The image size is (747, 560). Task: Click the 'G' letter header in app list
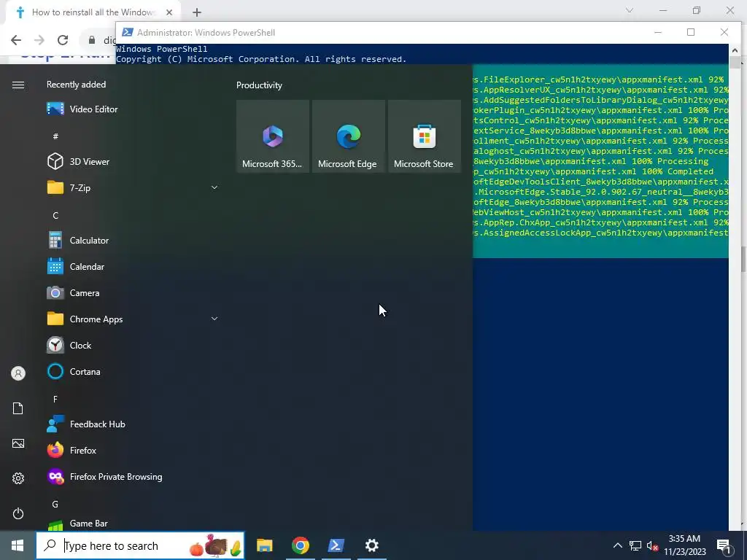point(55,505)
